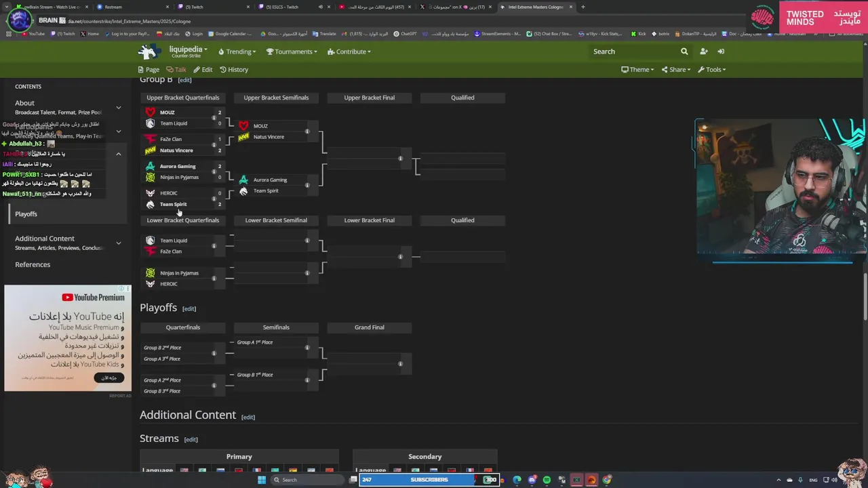This screenshot has height=488, width=868.
Task: Click edit link next to Playoffs heading
Action: click(x=189, y=309)
